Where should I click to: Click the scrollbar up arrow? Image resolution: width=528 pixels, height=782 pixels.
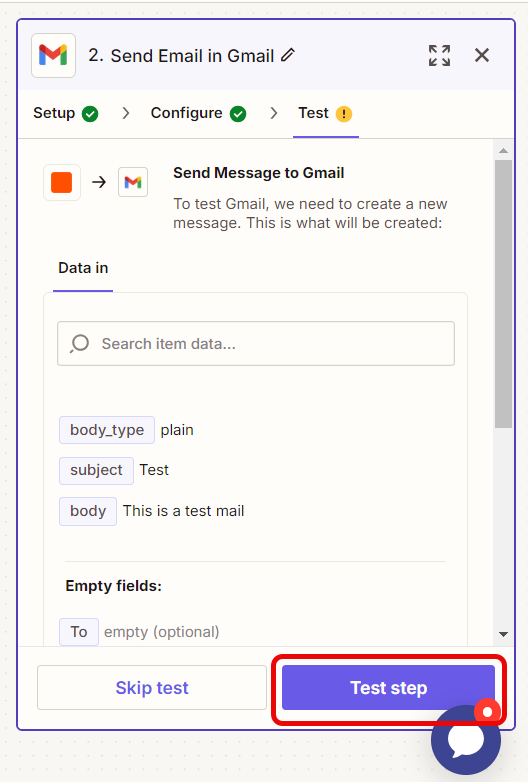[x=504, y=151]
